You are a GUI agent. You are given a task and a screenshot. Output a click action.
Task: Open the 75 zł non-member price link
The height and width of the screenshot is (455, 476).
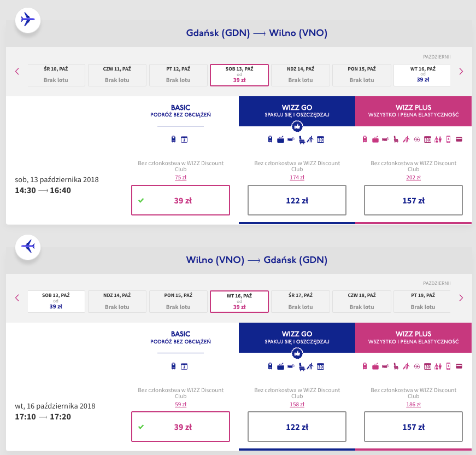180,177
